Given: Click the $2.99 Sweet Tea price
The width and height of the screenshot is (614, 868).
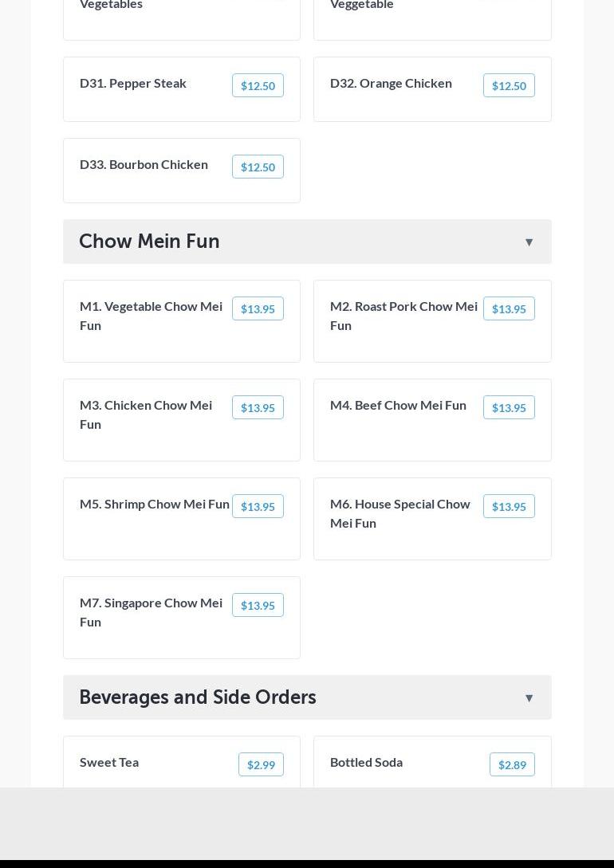Looking at the screenshot, I should [x=261, y=765].
